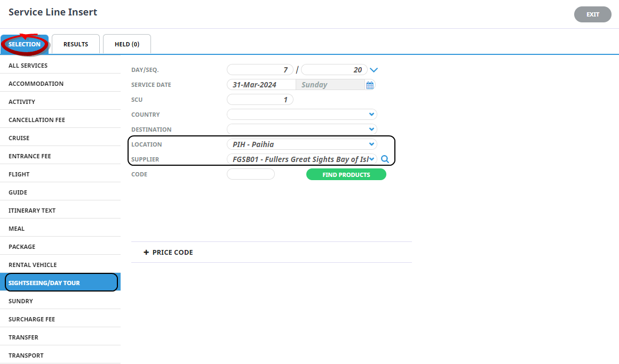619x364 pixels.
Task: Select Accommodation service type
Action: pyautogui.click(x=36, y=84)
